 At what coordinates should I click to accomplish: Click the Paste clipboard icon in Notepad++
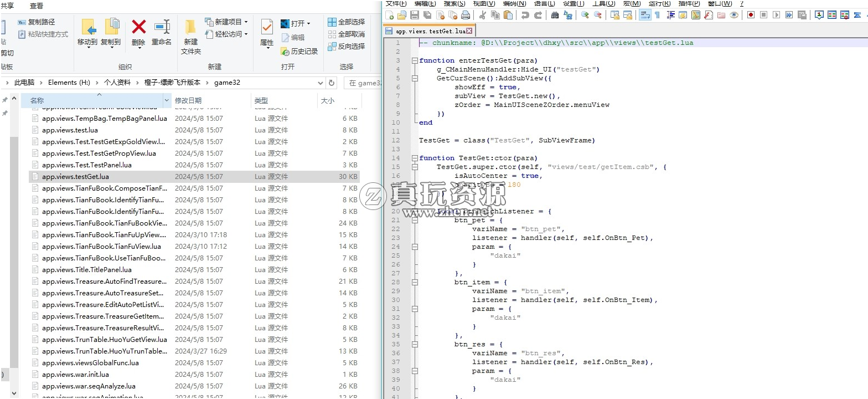point(508,15)
